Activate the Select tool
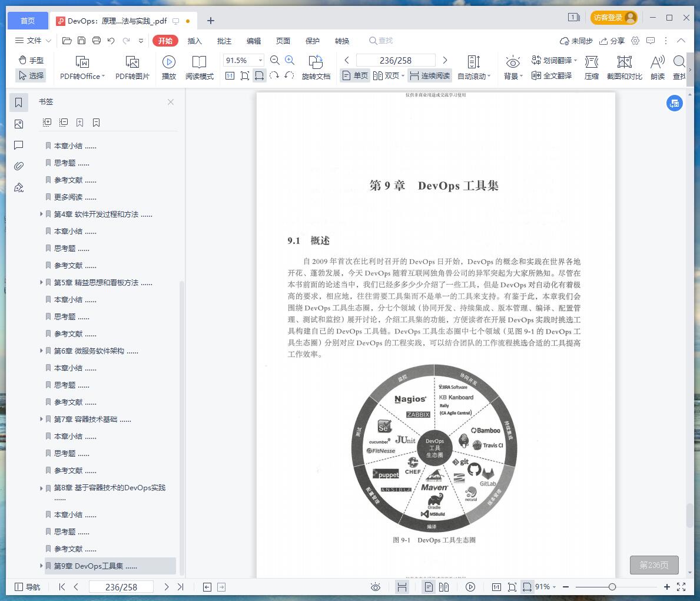The height and width of the screenshot is (601, 700). point(31,75)
